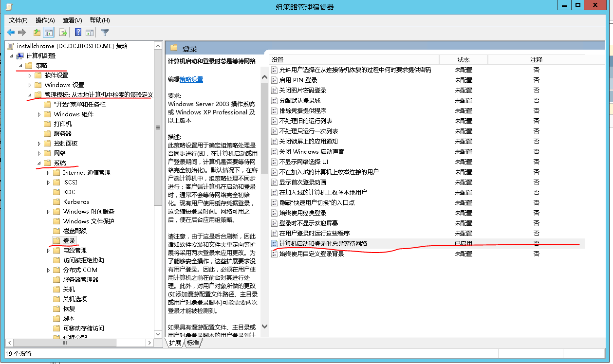Select the 计算机启动和登录时总是等待网络 policy row
Image resolution: width=613 pixels, height=364 pixels.
(323, 243)
